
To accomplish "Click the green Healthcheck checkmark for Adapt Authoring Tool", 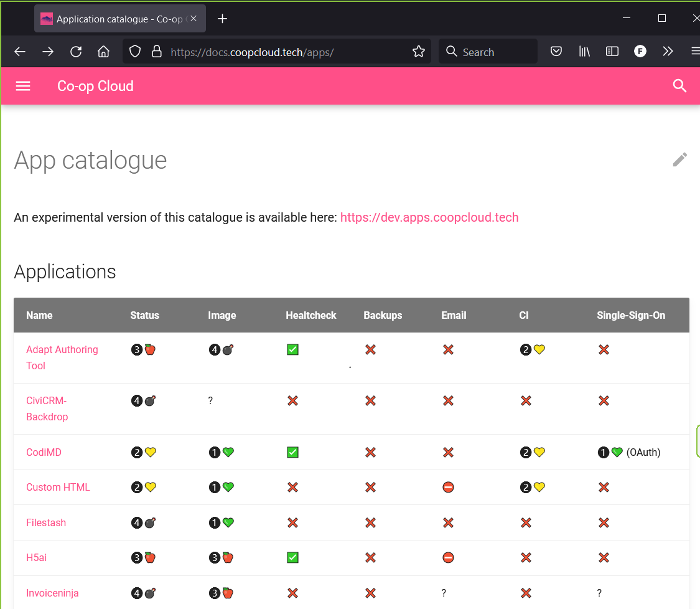I will pyautogui.click(x=293, y=349).
